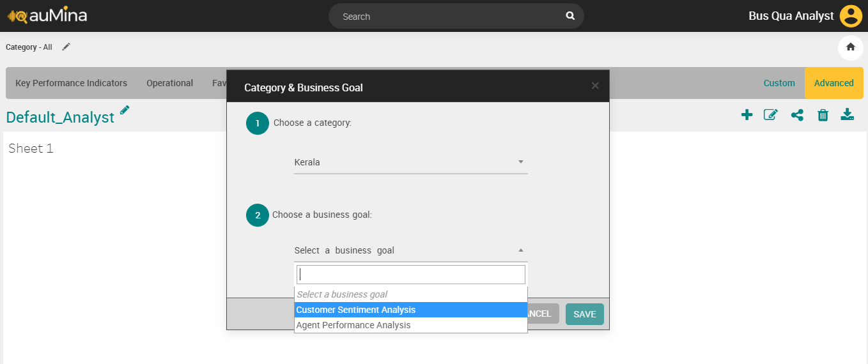
Task: Edit category with pencil icon beside Category - All
Action: (x=66, y=47)
